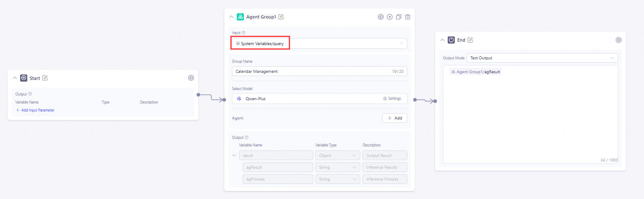The width and height of the screenshot is (644, 199).
Task: Open help for Start node Output
Action: 30,94
